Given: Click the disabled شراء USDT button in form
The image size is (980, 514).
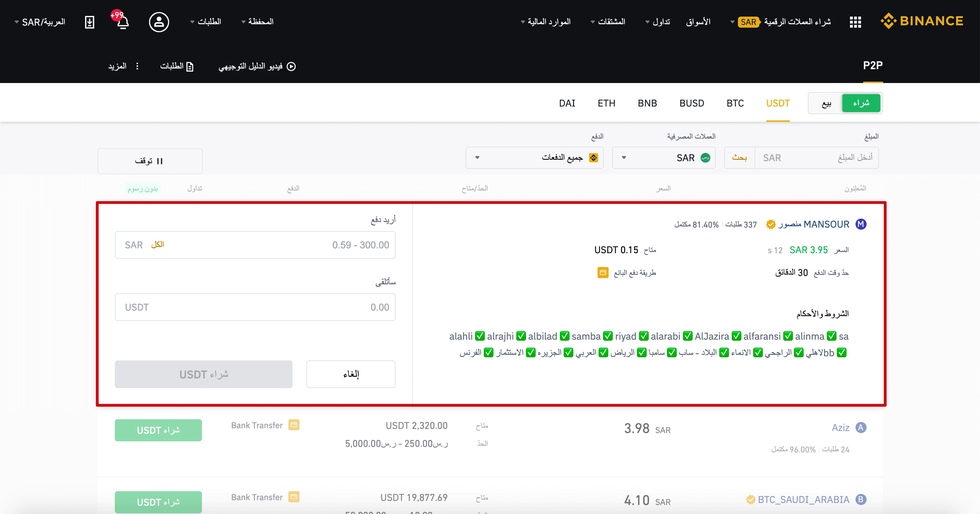Looking at the screenshot, I should point(204,374).
